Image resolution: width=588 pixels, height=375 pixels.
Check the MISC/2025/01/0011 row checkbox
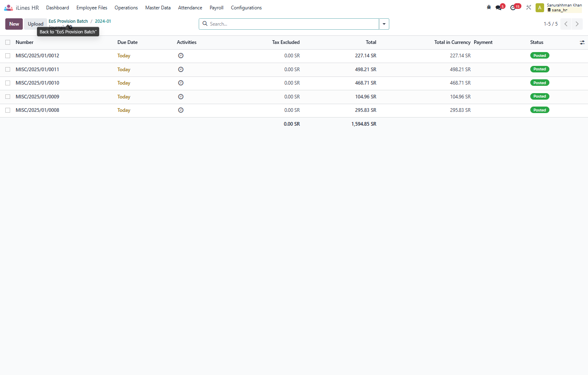point(8,70)
